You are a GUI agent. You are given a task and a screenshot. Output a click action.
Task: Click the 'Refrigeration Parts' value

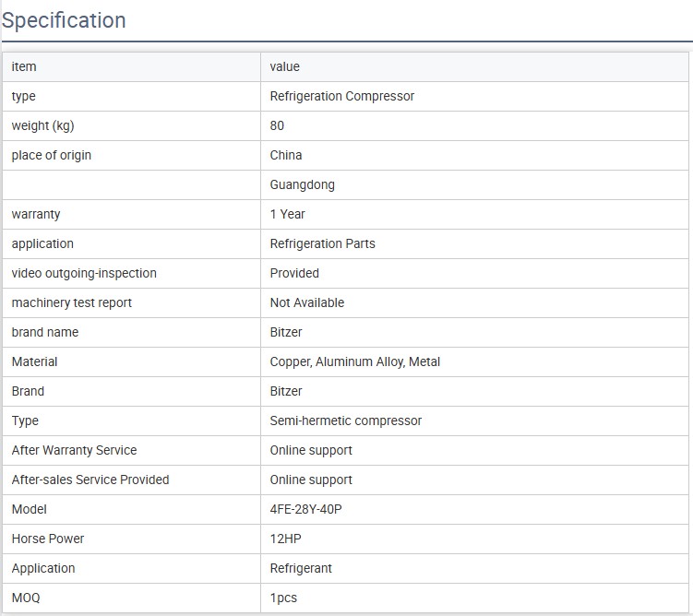(322, 243)
